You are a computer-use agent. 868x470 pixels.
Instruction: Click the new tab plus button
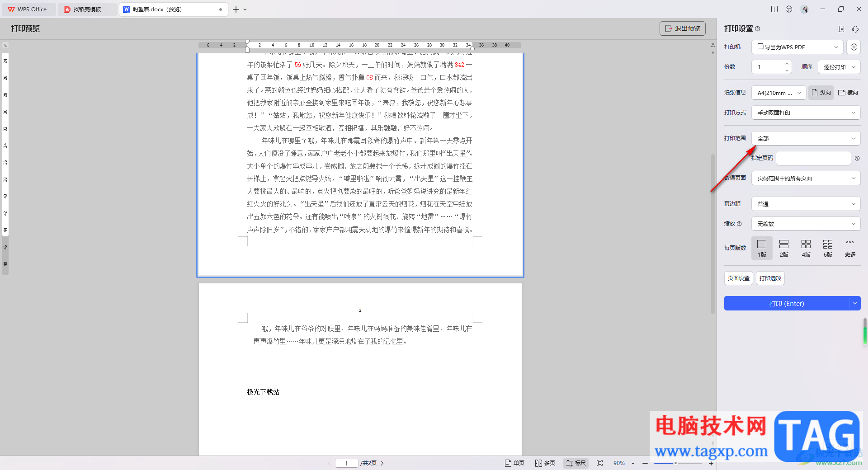pyautogui.click(x=236, y=9)
